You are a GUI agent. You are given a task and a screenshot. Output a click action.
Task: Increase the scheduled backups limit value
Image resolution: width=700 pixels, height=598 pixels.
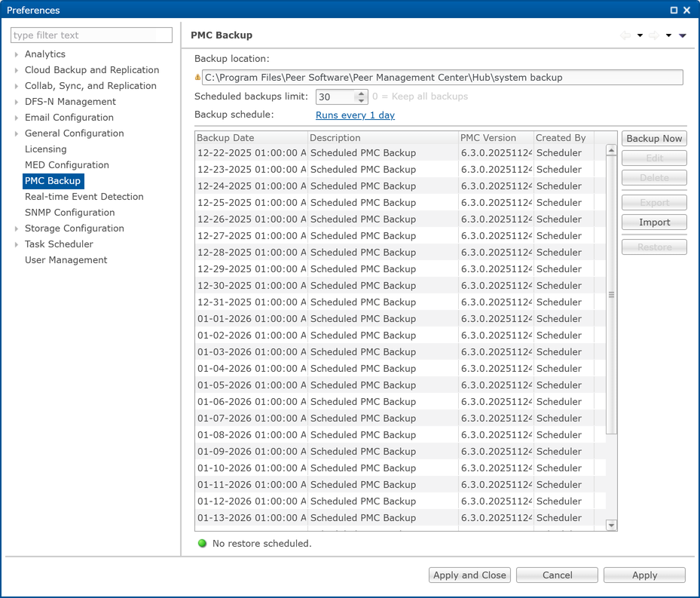pos(361,94)
